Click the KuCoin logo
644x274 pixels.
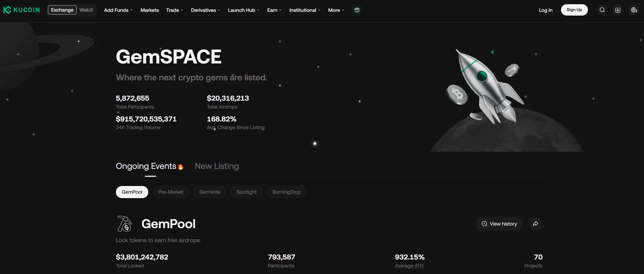click(21, 10)
